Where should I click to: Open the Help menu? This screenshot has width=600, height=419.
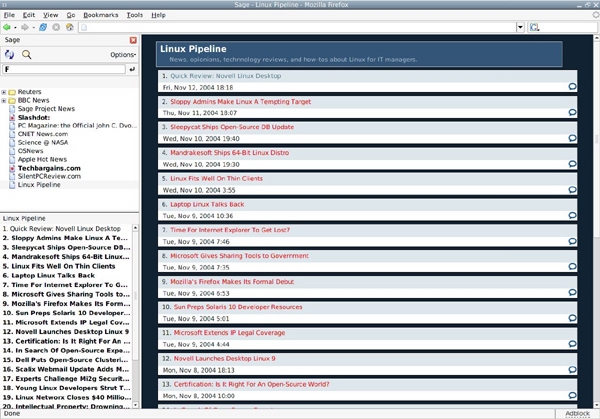pyautogui.click(x=158, y=15)
